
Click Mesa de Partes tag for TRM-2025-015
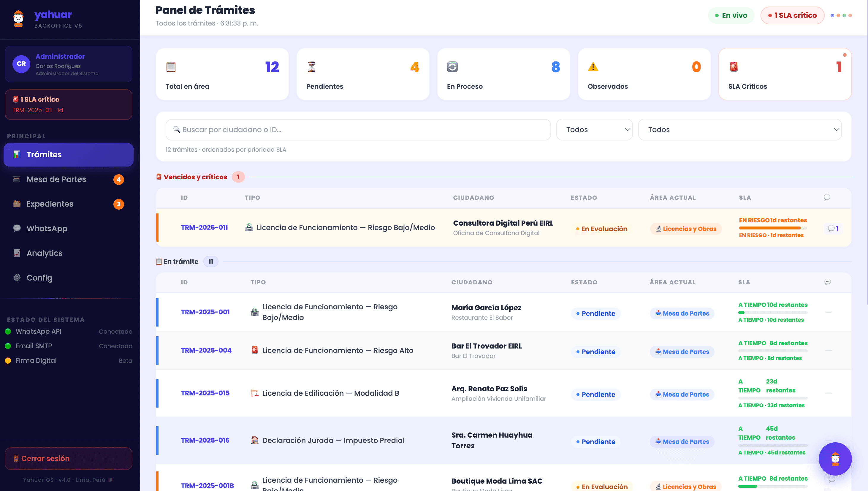(x=682, y=394)
